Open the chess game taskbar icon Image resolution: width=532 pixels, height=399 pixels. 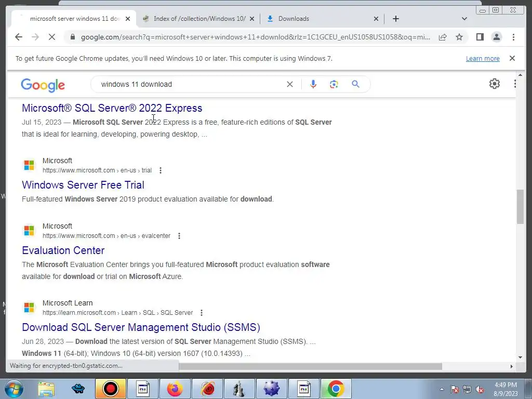(239, 389)
